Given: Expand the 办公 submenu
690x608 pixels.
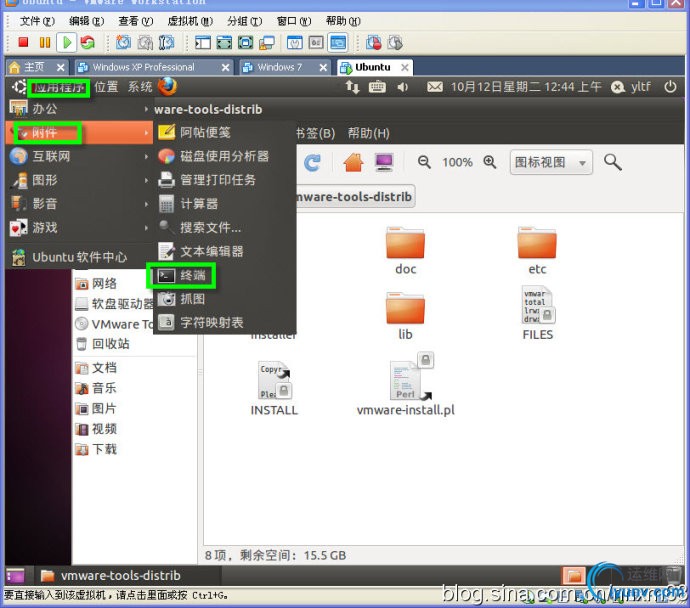Looking at the screenshot, I should click(x=79, y=109).
